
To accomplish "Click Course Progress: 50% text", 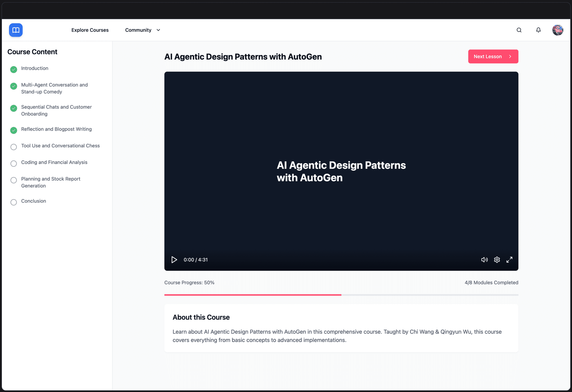I will pyautogui.click(x=189, y=283).
